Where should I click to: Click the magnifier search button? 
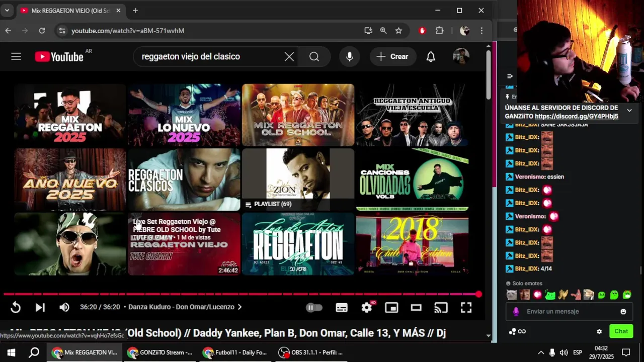pos(314,57)
